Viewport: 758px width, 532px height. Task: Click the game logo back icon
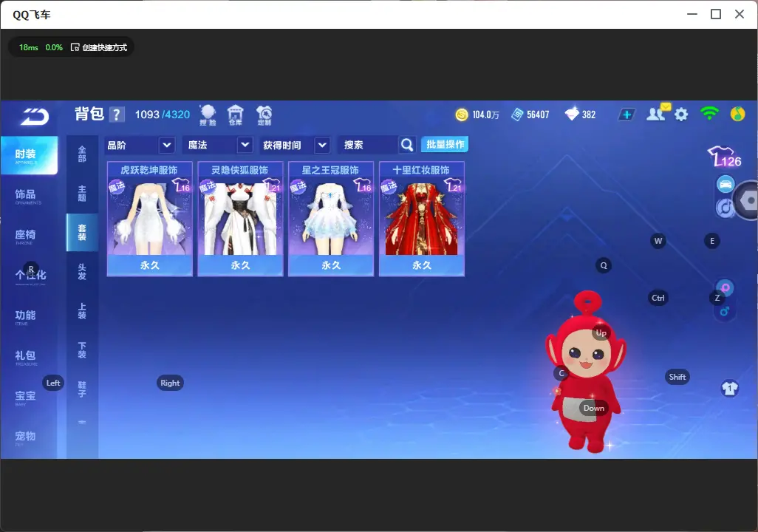point(34,116)
